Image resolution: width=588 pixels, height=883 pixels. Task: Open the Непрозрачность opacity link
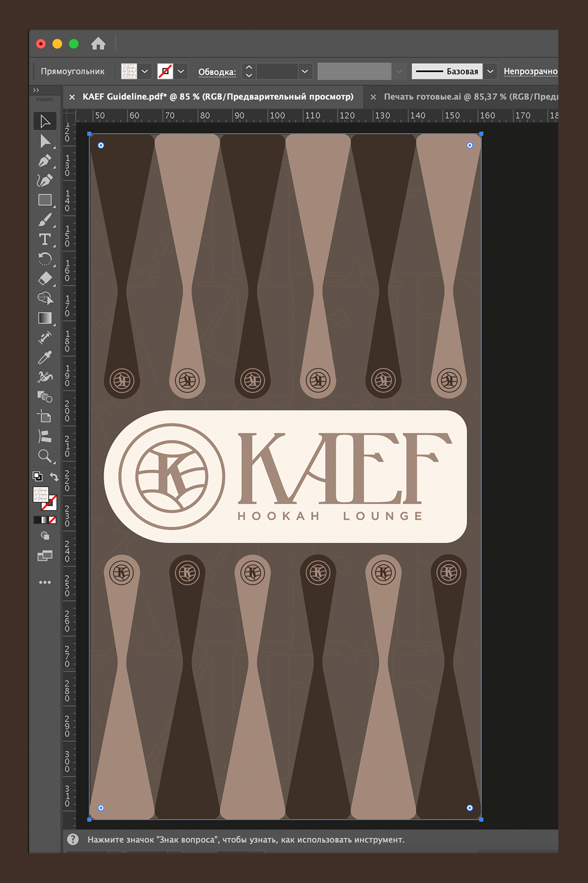point(530,71)
